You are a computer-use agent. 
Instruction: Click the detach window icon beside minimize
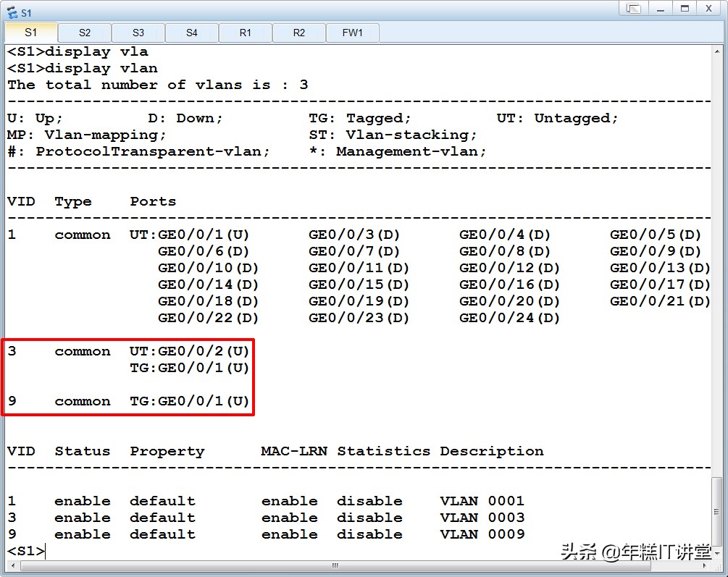(x=634, y=9)
